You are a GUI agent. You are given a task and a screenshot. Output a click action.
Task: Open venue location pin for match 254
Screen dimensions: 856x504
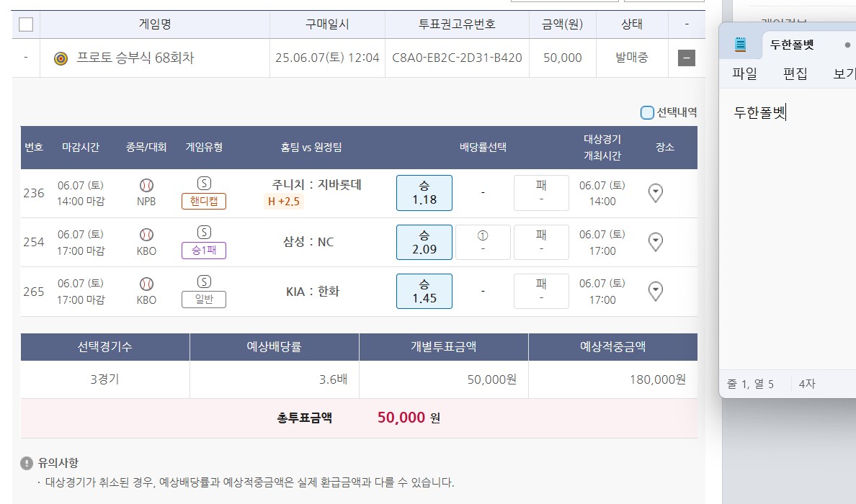656,242
